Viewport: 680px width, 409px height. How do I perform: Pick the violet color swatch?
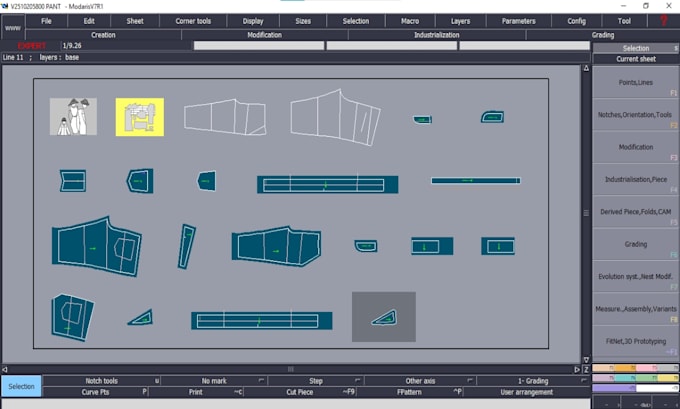[614, 388]
